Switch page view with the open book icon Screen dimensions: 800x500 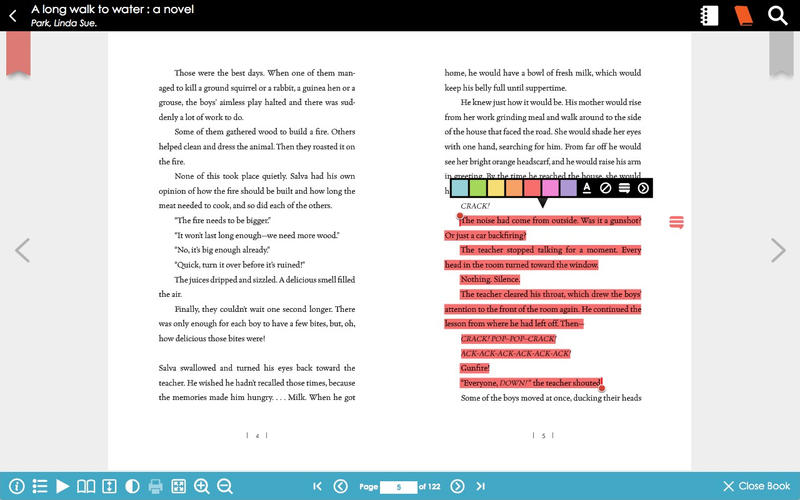click(x=86, y=486)
